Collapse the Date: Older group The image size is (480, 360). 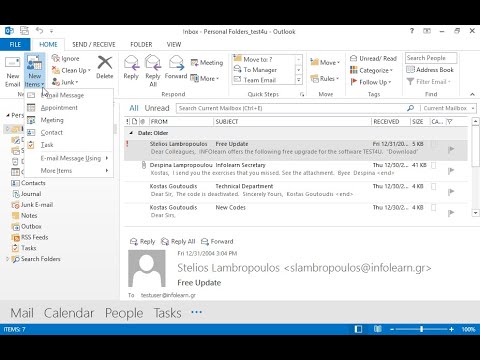131,133
